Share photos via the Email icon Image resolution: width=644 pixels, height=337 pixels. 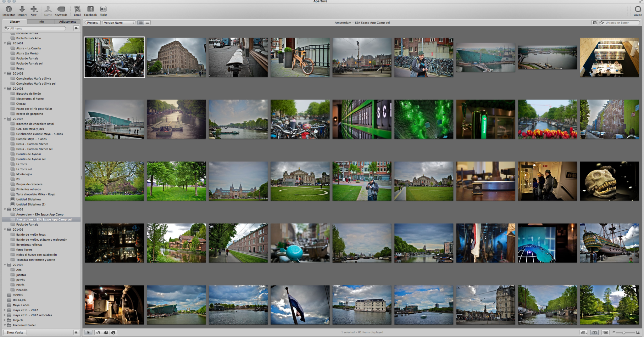point(77,9)
